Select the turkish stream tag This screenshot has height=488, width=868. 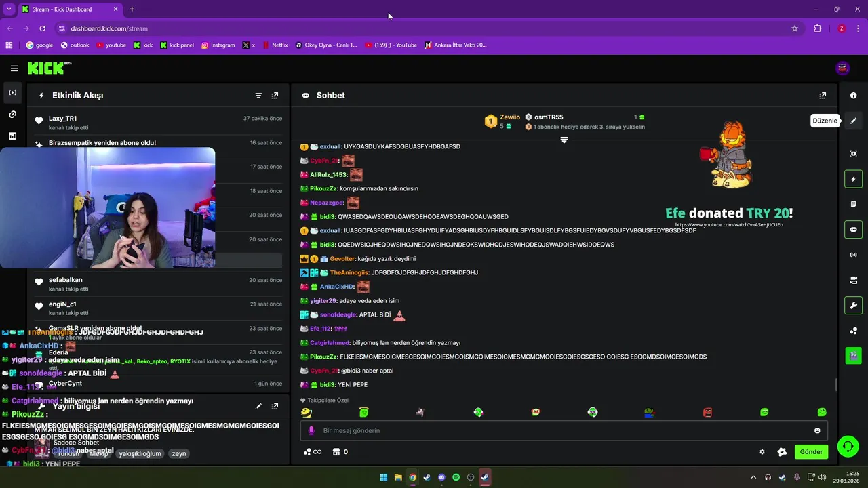pos(68,453)
